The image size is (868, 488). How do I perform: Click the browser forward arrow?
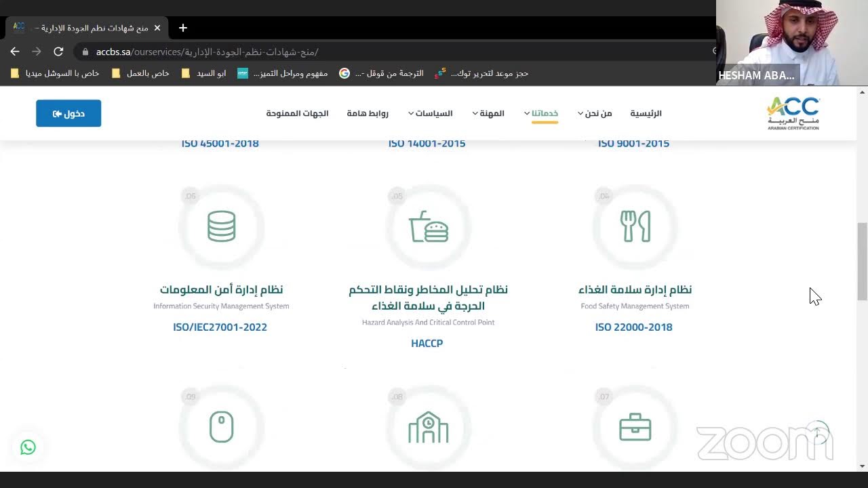pos(37,52)
